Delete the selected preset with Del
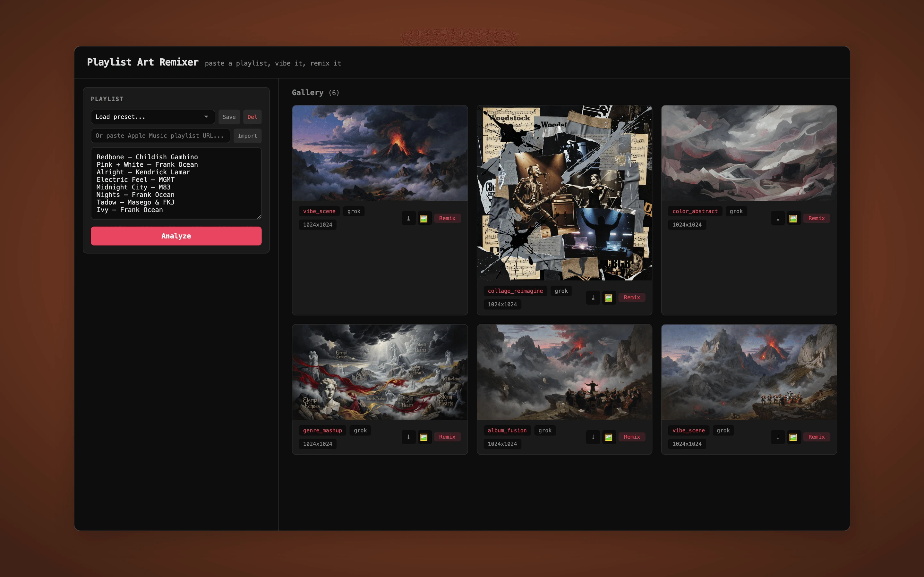924x577 pixels. (252, 117)
